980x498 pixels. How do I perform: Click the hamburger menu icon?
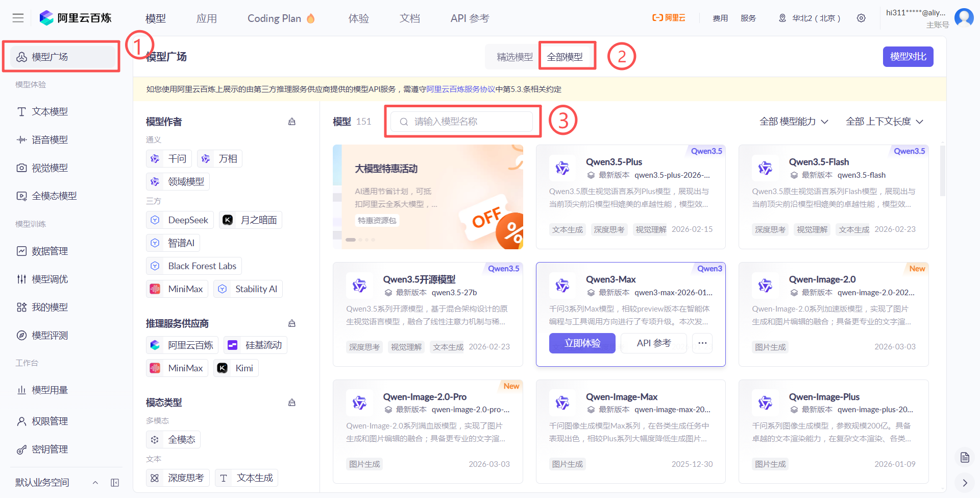(18, 18)
